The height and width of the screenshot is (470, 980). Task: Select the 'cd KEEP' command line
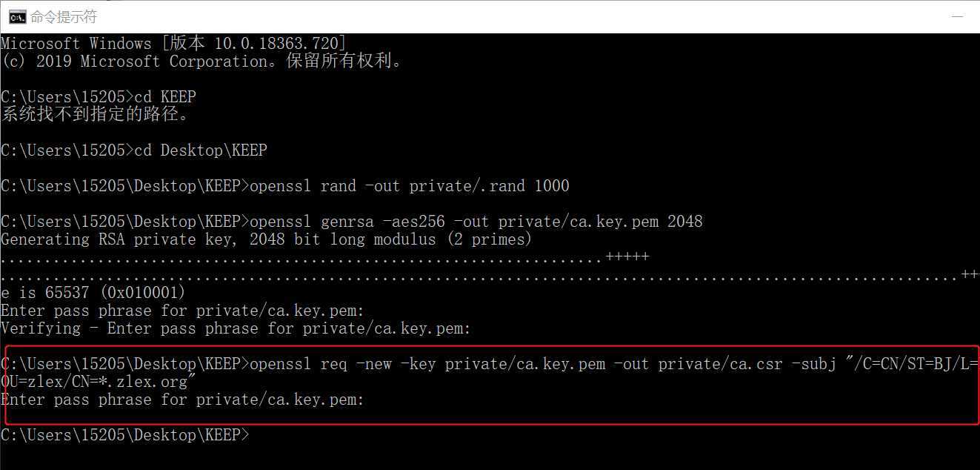click(x=99, y=97)
